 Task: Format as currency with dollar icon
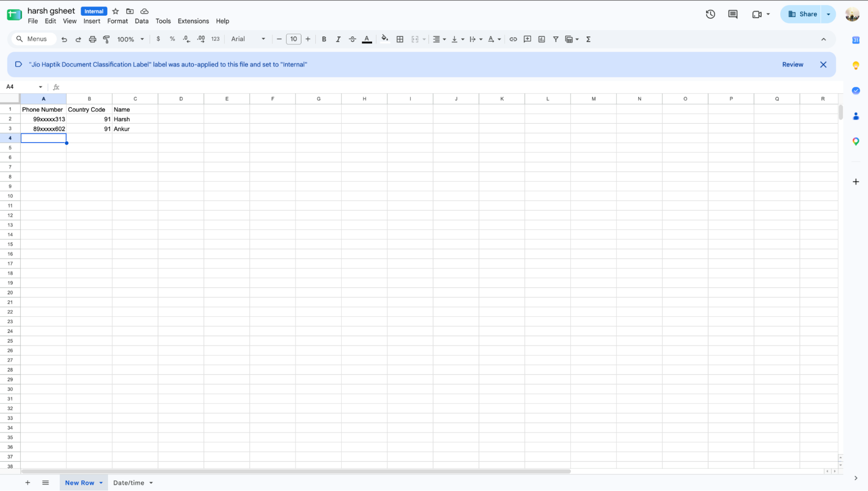[x=158, y=39]
